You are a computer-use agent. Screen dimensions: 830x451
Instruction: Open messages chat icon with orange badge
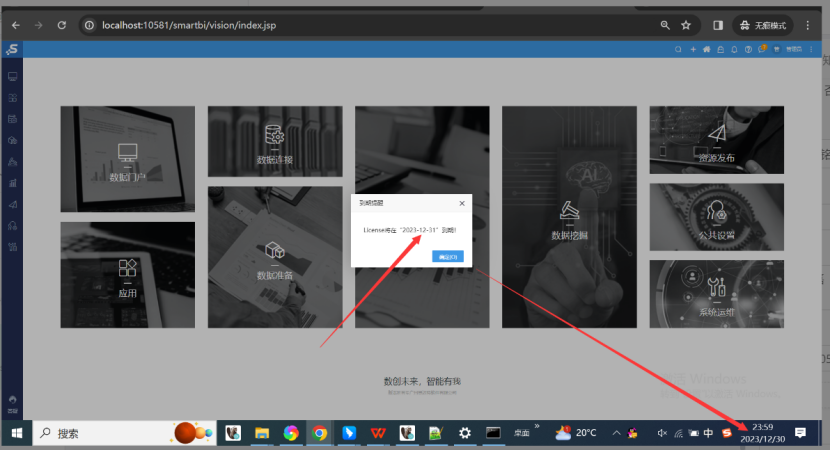click(x=762, y=49)
